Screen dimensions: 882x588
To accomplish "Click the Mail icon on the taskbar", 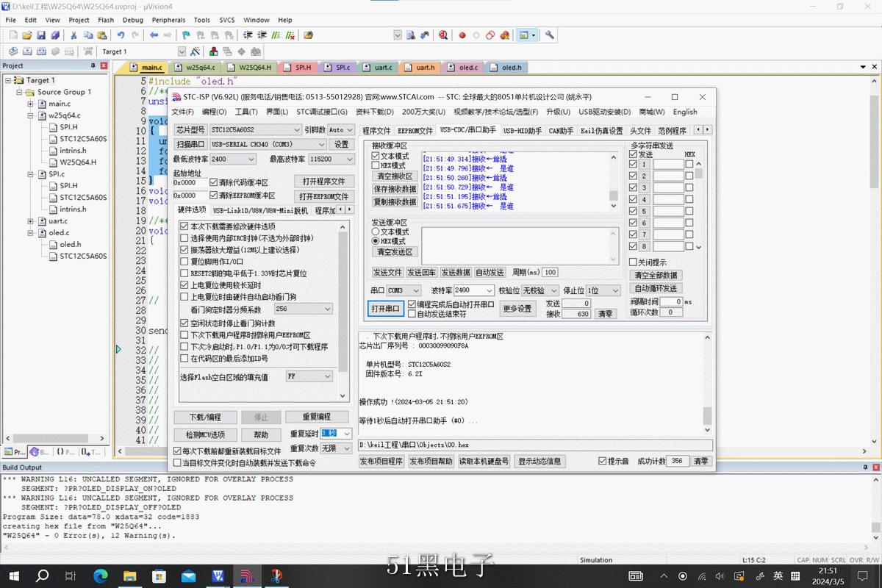I will [188, 576].
